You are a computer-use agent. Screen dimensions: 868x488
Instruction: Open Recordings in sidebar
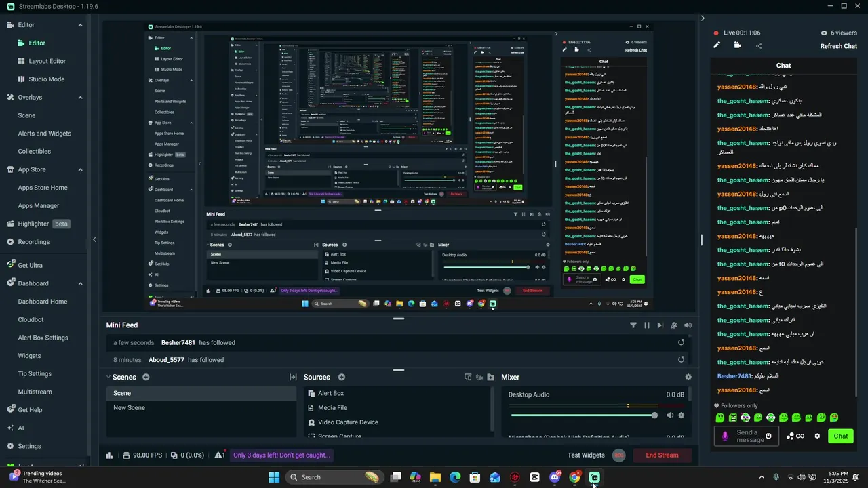point(28,242)
